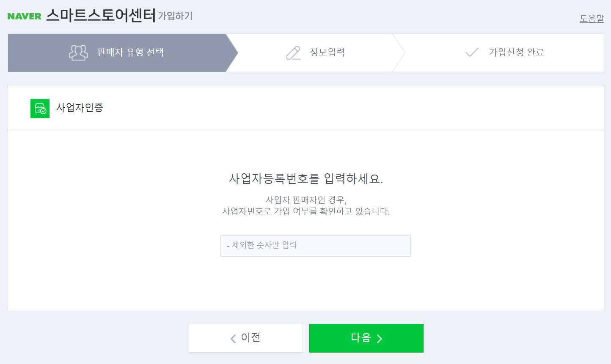Click the 가입 여부를 확인하고 있습니다 description line
This screenshot has height=364, width=611.
[306, 211]
